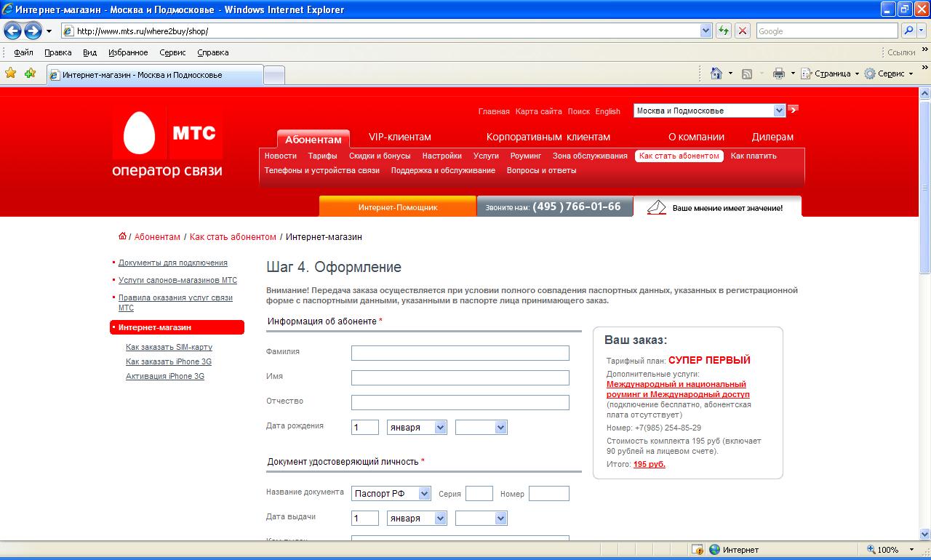Click the Favorites star icon
This screenshot has width=931, height=560.
coord(11,73)
